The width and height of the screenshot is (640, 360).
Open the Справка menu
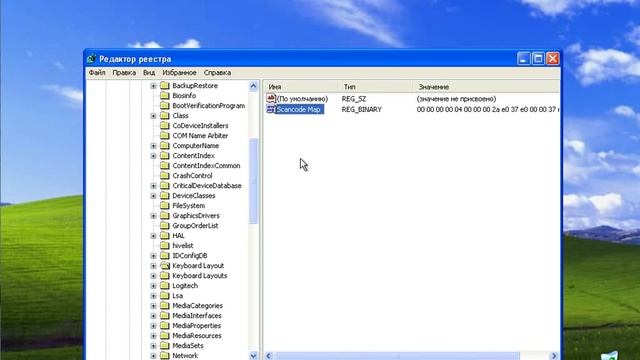217,73
